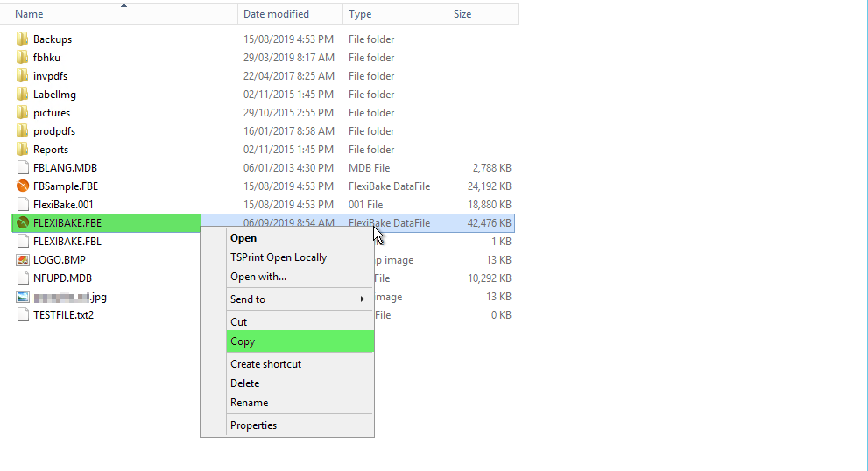Click the FLEXIBAKE.FBL file icon

tap(23, 241)
